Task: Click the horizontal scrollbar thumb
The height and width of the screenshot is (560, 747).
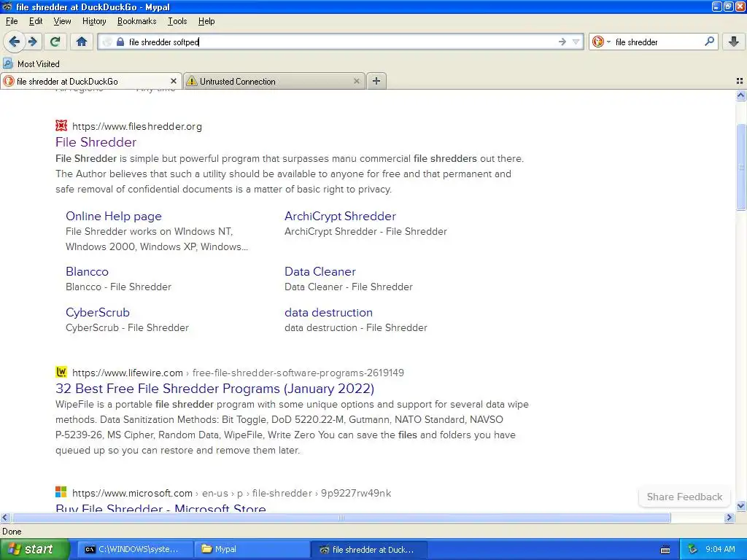Action: tap(341, 517)
